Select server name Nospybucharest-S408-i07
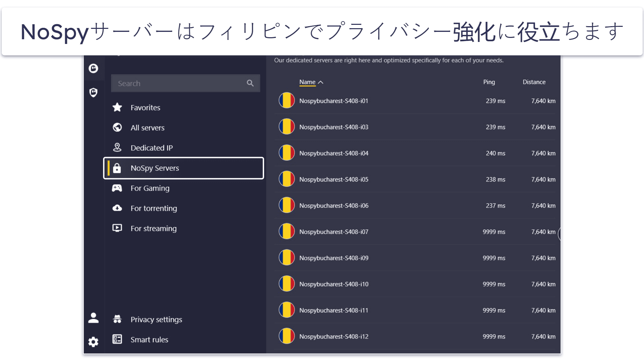Image resolution: width=644 pixels, height=362 pixels. [x=334, y=231]
